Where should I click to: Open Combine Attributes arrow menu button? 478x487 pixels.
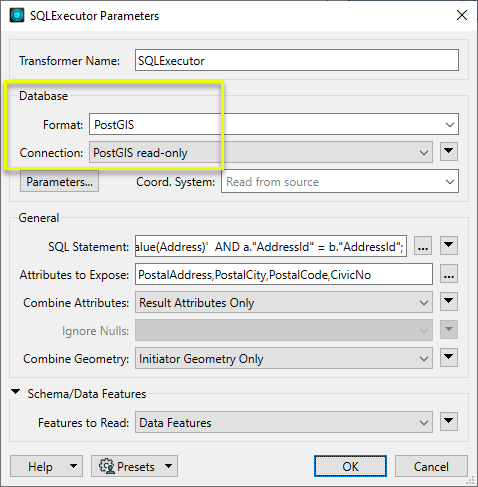(x=449, y=301)
